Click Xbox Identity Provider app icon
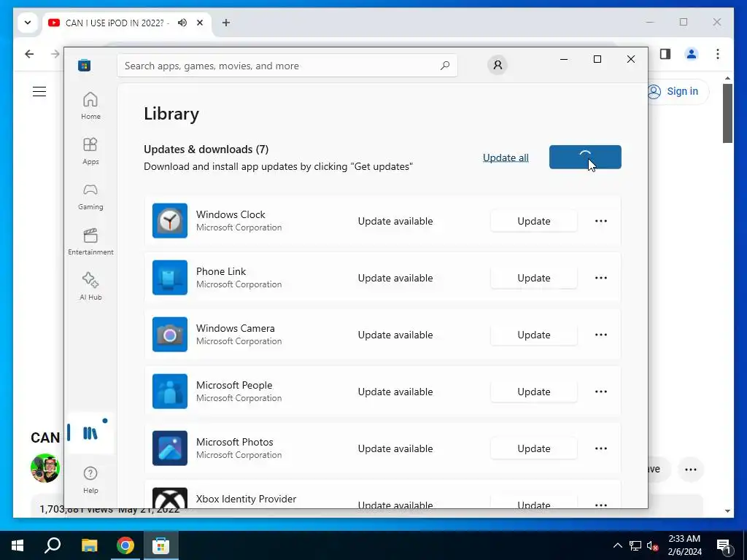 [170, 497]
